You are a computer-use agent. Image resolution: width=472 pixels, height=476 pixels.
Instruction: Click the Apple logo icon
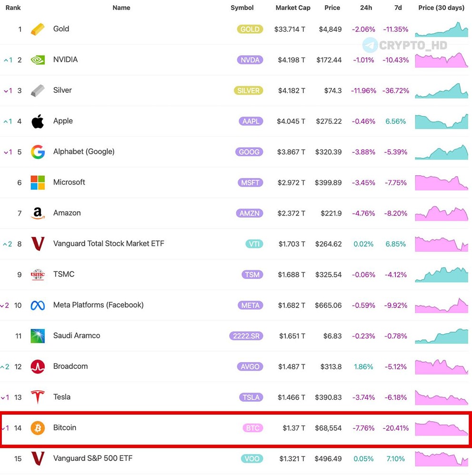point(38,121)
